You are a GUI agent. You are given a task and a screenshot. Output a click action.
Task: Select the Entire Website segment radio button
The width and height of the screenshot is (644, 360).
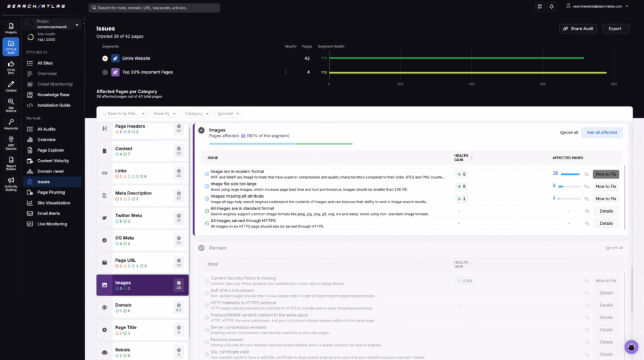click(105, 58)
